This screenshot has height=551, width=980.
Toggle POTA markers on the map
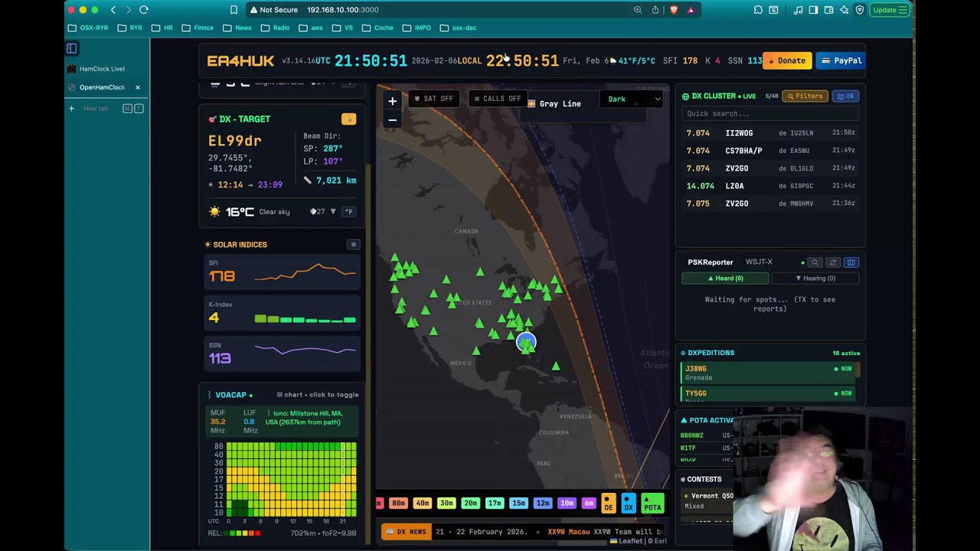[x=652, y=503]
